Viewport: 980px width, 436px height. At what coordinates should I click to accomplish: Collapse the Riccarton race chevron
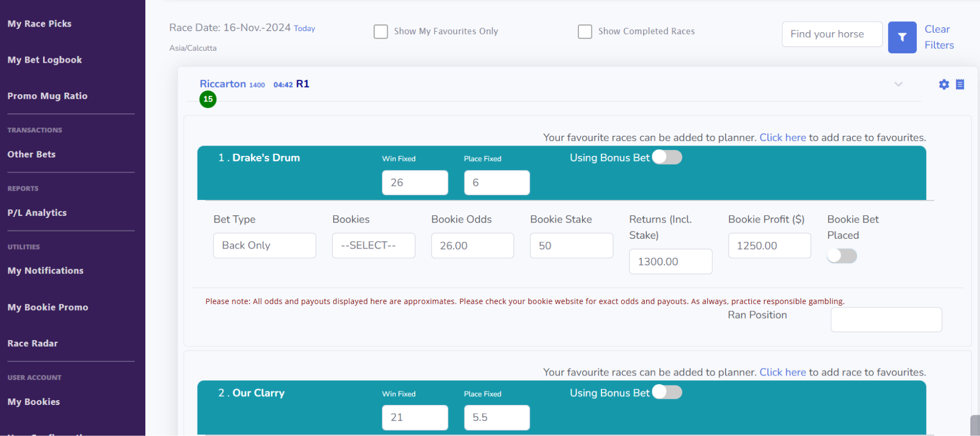[x=898, y=84]
